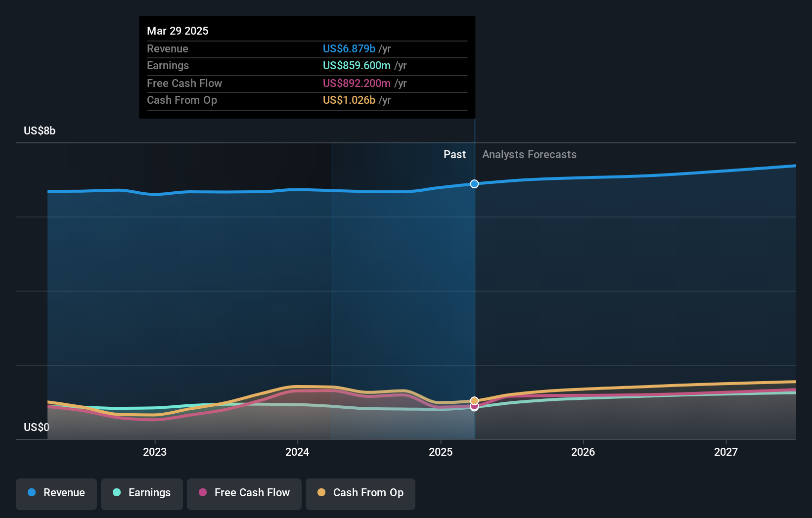Click the Mar 29 2025 tooltip date
Screen dimensions: 812x518
[x=178, y=31]
